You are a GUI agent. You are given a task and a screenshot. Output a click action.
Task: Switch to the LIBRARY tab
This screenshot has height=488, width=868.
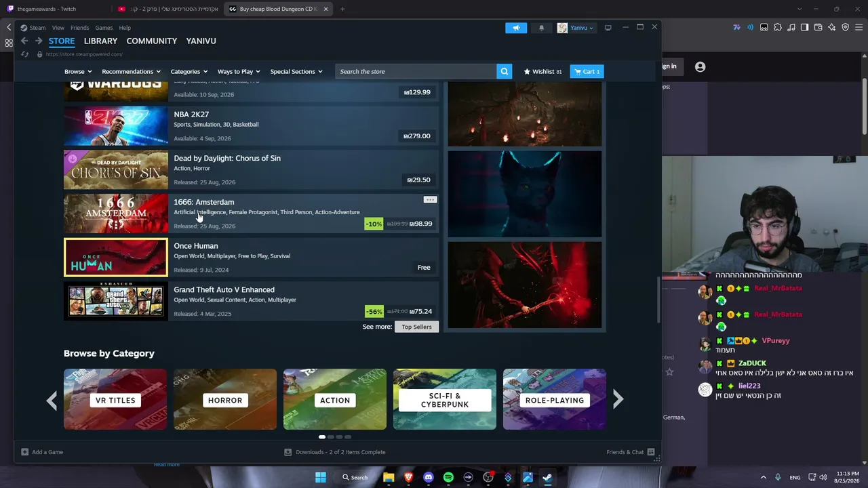[100, 41]
